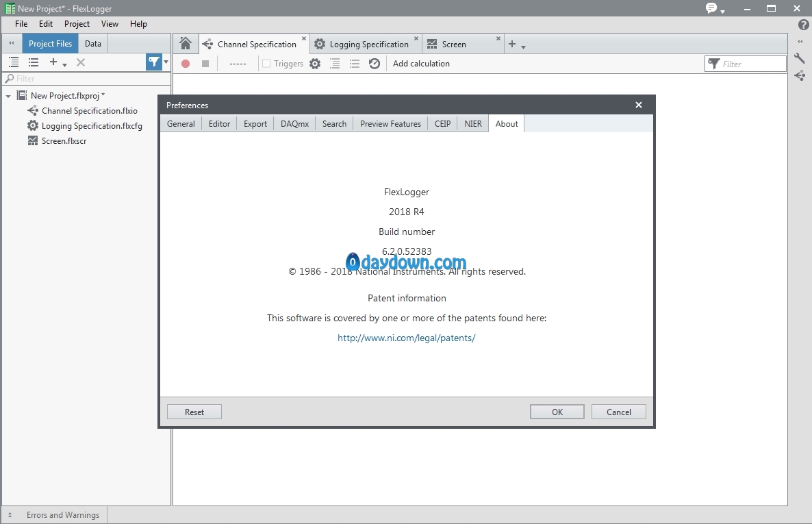Viewport: 812px width, 524px height.
Task: Open Preview Features tab in Preferences
Action: 390,123
